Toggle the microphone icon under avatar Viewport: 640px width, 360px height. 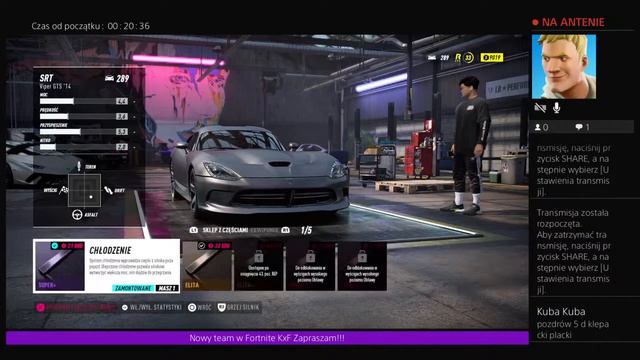556,108
